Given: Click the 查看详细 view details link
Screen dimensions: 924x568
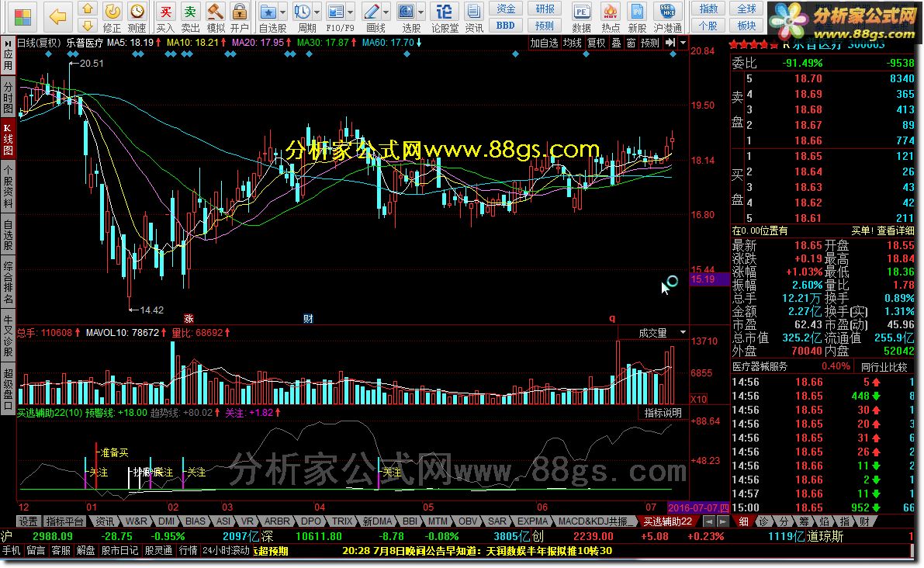Looking at the screenshot, I should pos(895,231).
